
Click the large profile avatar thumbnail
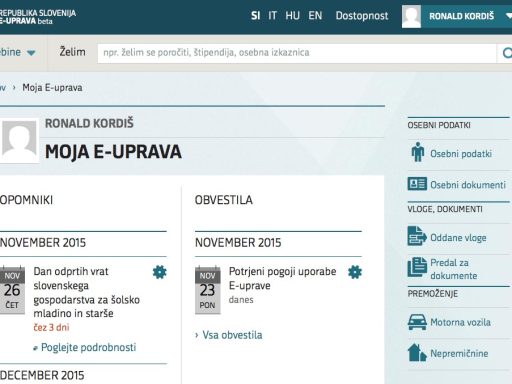click(x=19, y=142)
